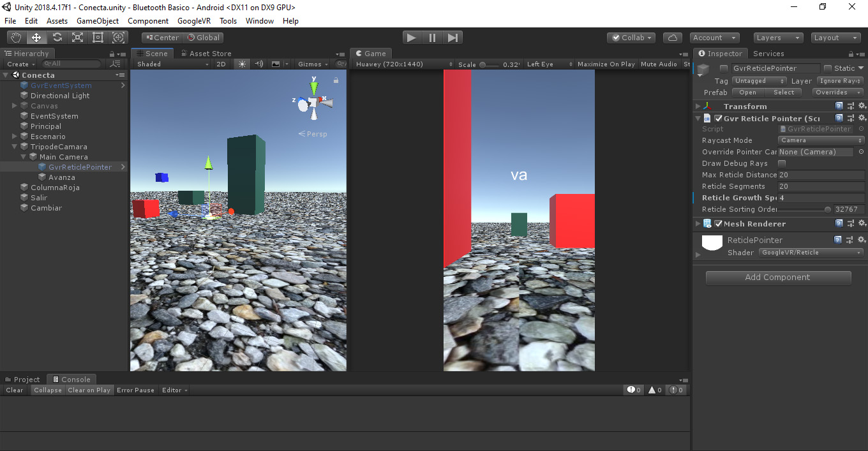Screen dimensions: 868x451
Task: Open the Raycast Mode dropdown
Action: pos(821,140)
